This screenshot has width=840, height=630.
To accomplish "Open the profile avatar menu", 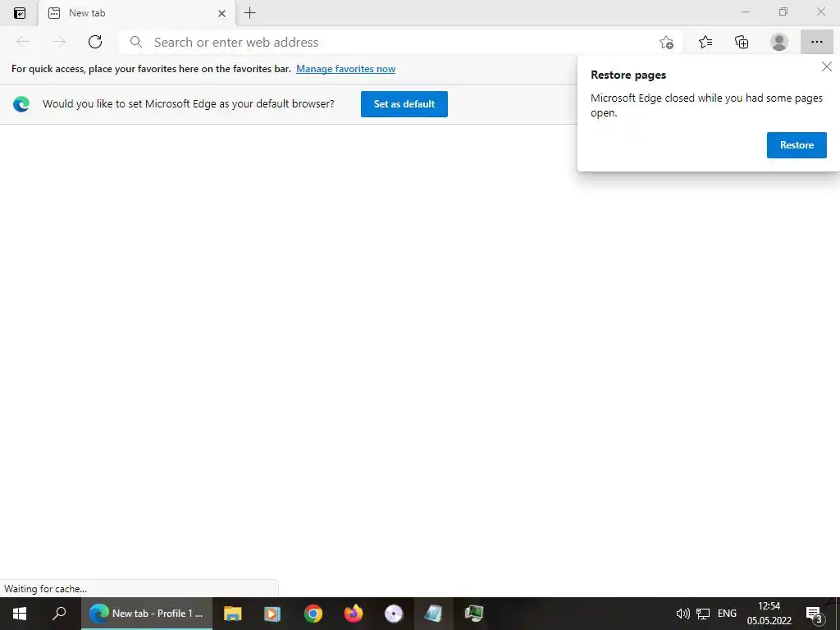I will point(778,42).
